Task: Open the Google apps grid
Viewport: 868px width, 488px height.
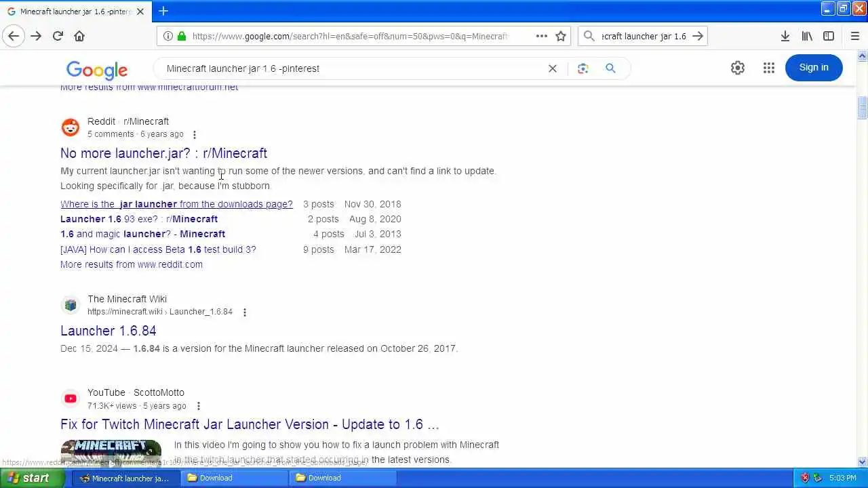Action: pyautogui.click(x=768, y=68)
